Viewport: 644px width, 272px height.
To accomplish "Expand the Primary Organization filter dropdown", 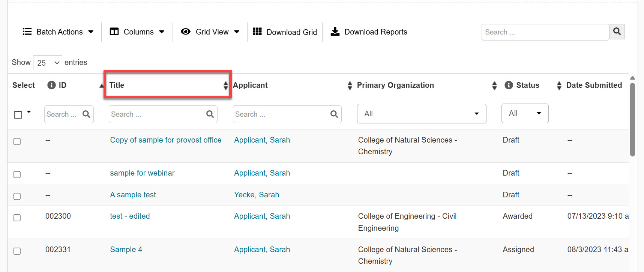I will [x=421, y=114].
